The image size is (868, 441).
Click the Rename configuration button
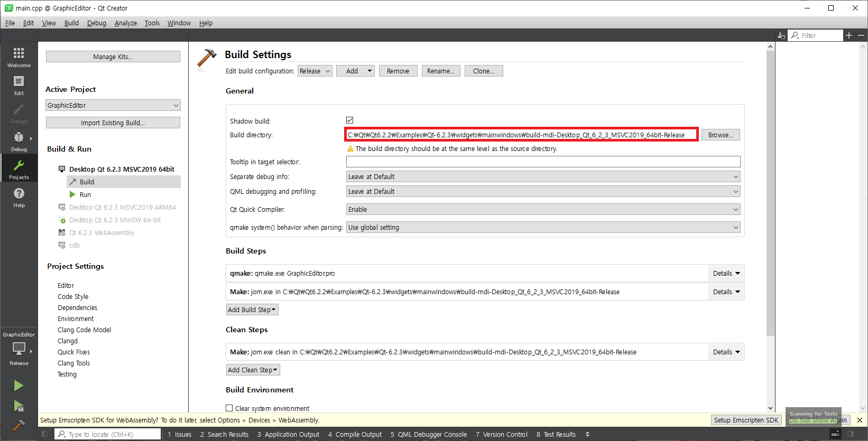click(441, 71)
